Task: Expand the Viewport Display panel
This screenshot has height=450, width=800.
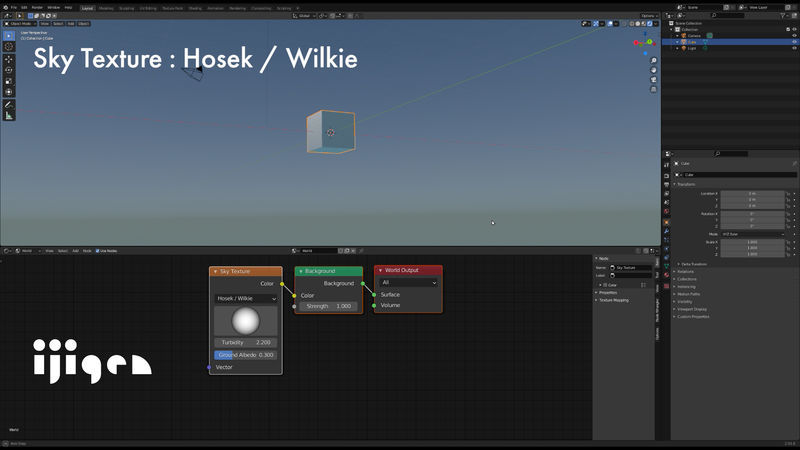Action: 690,309
